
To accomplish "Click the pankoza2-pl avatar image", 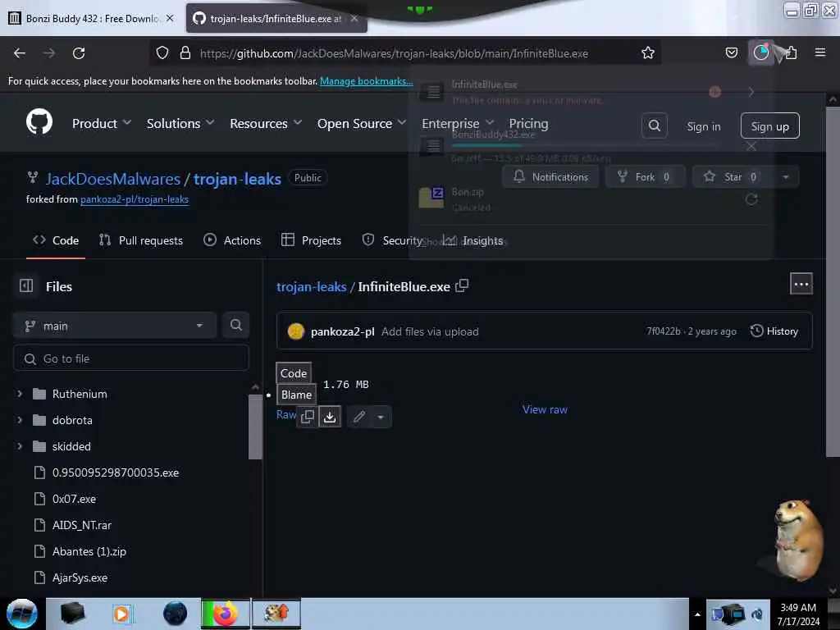I will 295,331.
